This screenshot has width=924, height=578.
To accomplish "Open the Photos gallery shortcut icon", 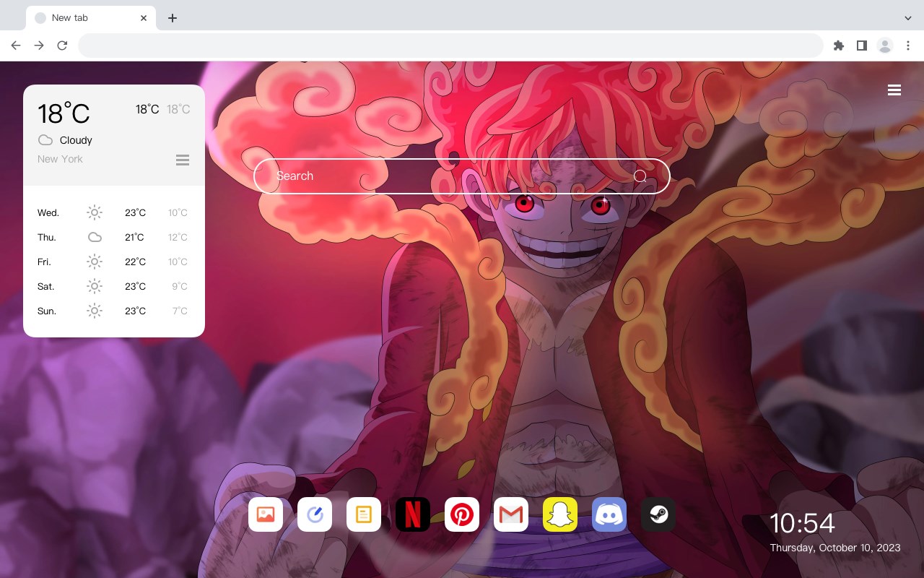I will click(266, 514).
